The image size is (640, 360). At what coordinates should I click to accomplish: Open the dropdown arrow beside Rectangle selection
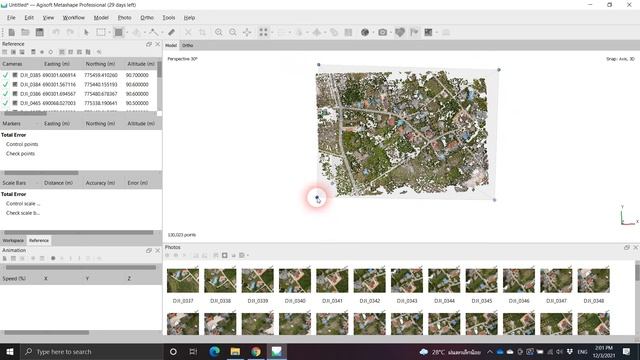109,32
